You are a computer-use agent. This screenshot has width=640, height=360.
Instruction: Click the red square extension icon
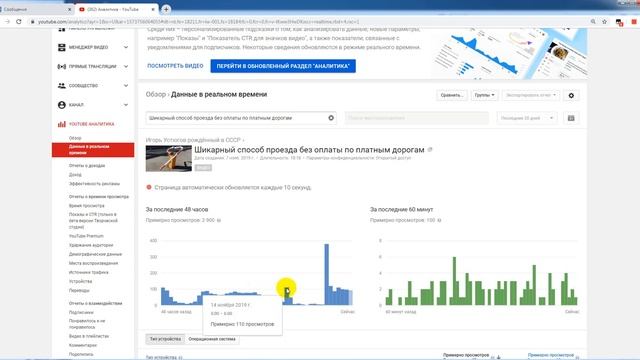pyautogui.click(x=634, y=22)
